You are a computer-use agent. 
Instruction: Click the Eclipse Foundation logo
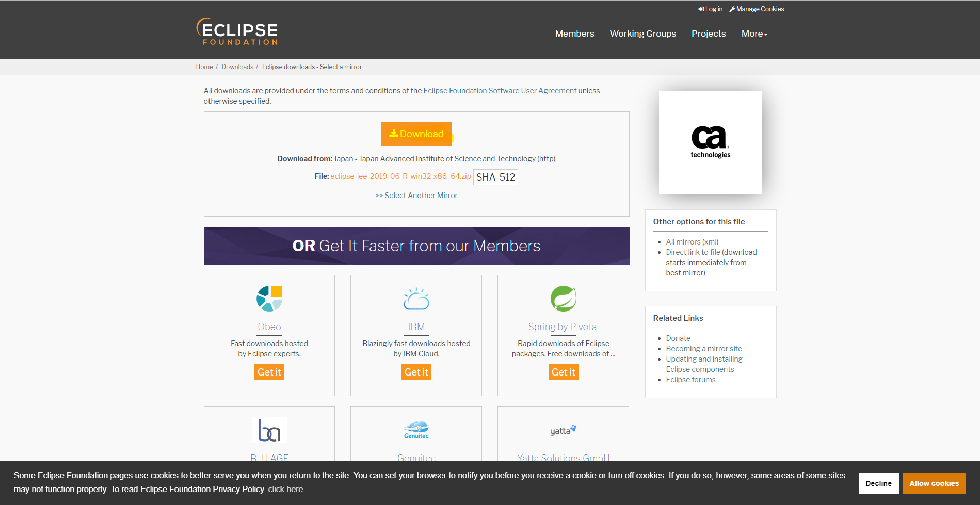tap(237, 31)
